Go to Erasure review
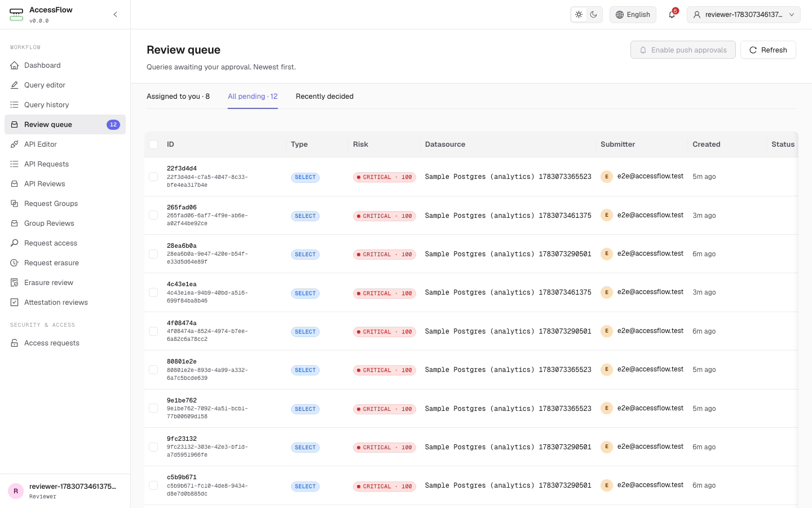The width and height of the screenshot is (812, 508). coord(65,283)
